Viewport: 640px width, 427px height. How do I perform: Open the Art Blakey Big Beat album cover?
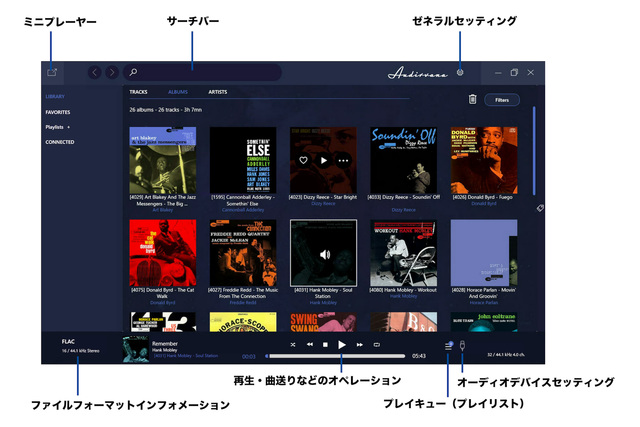point(162,160)
